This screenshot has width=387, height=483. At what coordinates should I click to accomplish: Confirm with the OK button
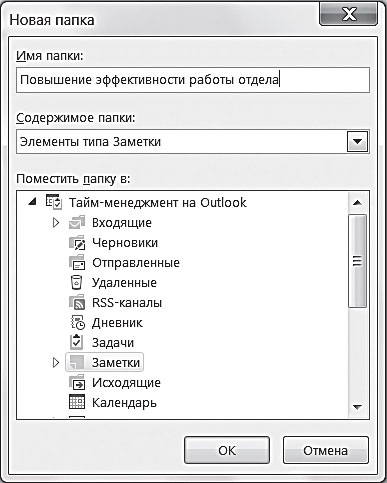227,450
